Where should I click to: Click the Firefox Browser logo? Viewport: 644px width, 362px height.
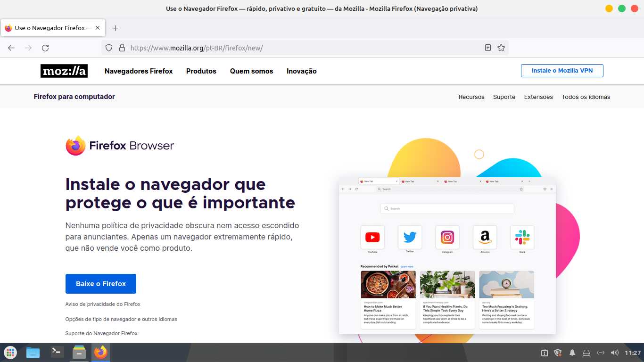point(120,146)
